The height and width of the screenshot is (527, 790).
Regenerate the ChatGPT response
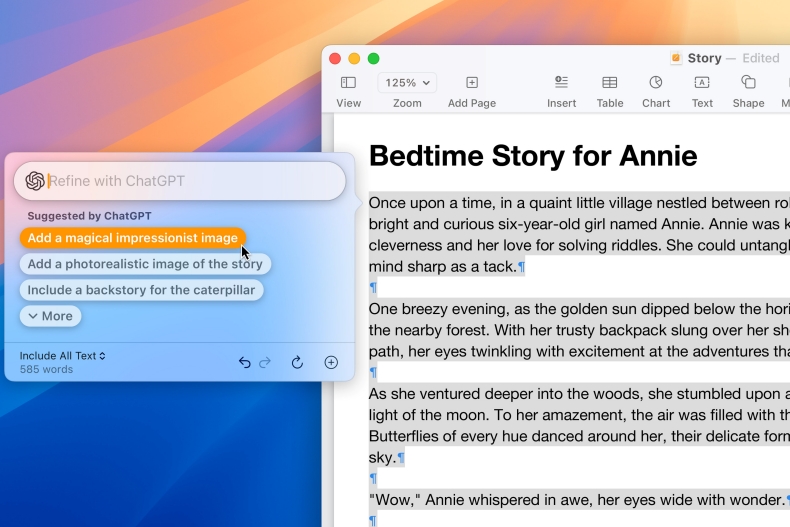coord(297,362)
